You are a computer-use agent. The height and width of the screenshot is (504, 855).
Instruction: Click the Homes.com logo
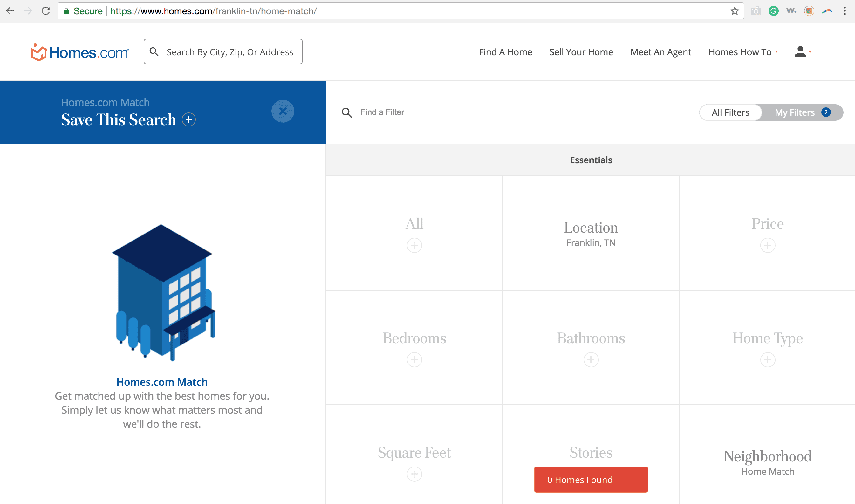(80, 52)
